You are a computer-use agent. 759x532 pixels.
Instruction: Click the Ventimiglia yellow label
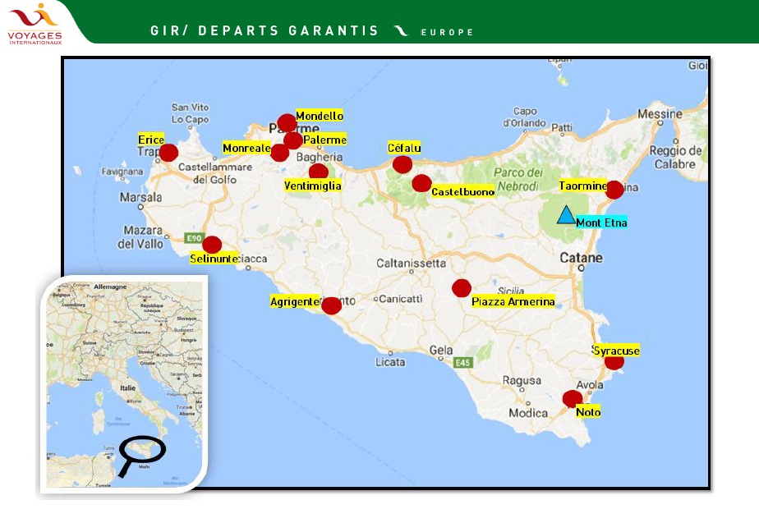click(313, 186)
